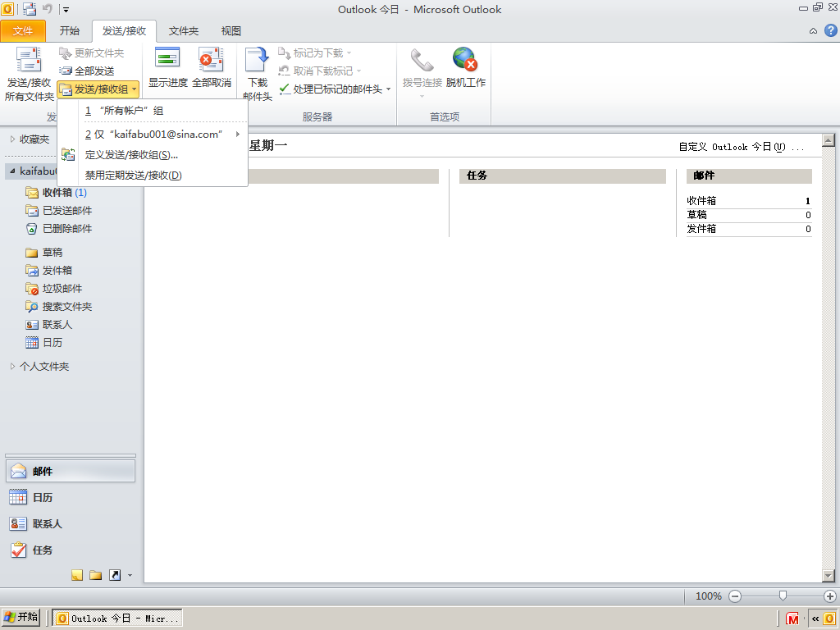Image resolution: width=840 pixels, height=630 pixels.
Task: Switch to 开始 ribbon tab
Action: (70, 31)
